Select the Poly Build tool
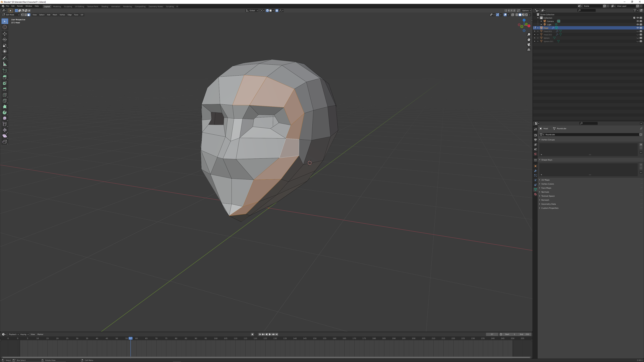 [x=5, y=107]
